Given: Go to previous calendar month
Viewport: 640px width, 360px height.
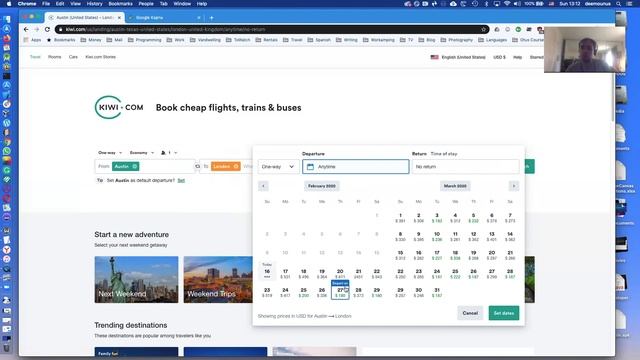Looking at the screenshot, I should pos(263,186).
